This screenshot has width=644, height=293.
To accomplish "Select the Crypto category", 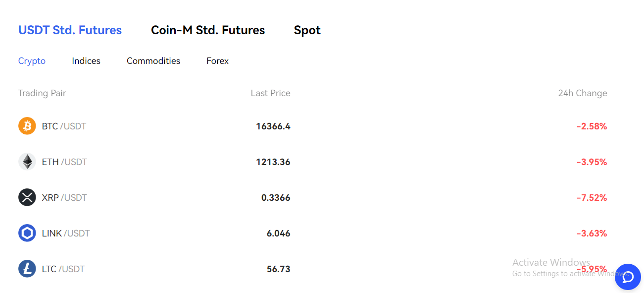I will coord(32,61).
